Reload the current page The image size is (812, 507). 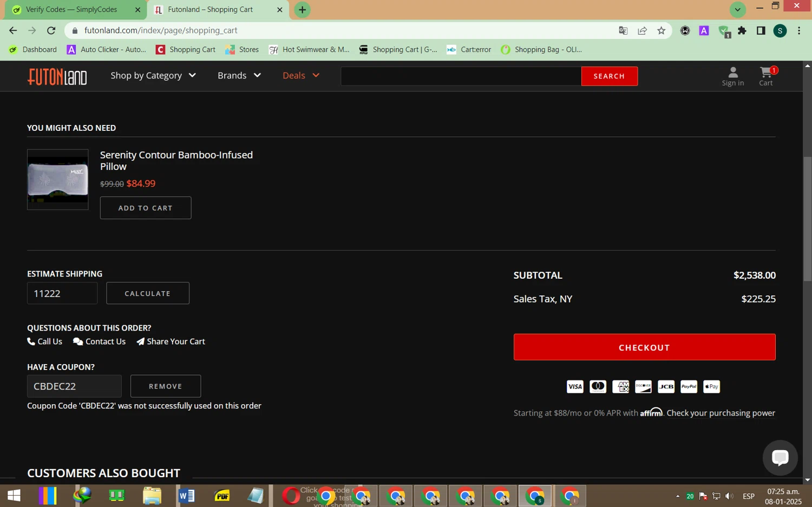(x=51, y=31)
